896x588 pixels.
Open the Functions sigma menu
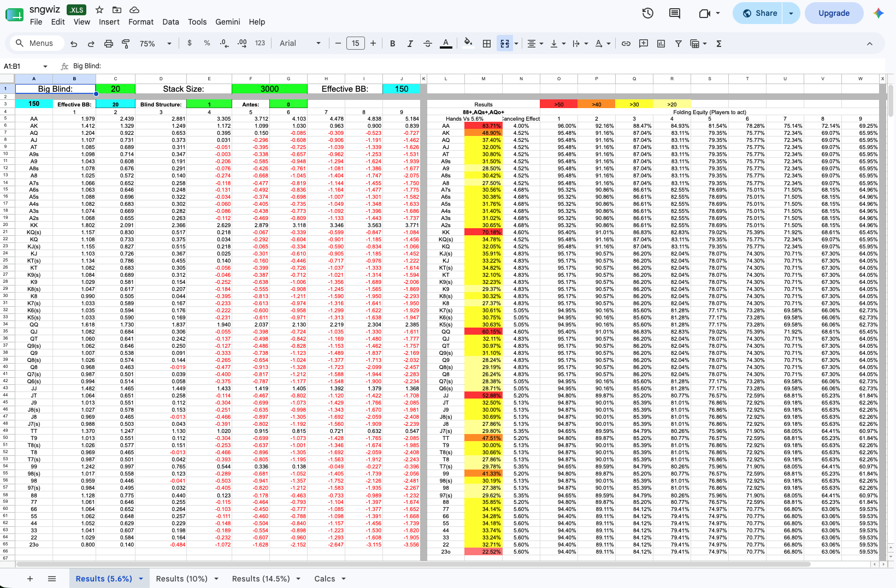coord(719,44)
